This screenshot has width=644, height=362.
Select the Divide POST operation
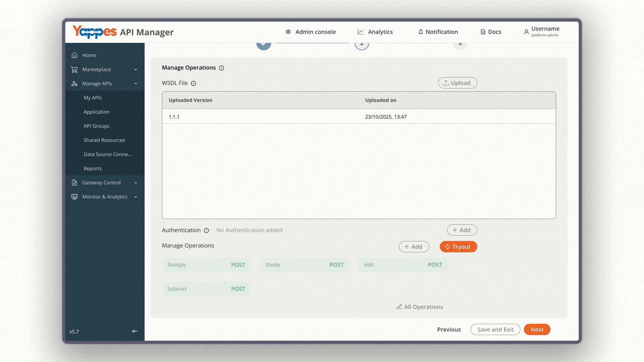coord(305,265)
